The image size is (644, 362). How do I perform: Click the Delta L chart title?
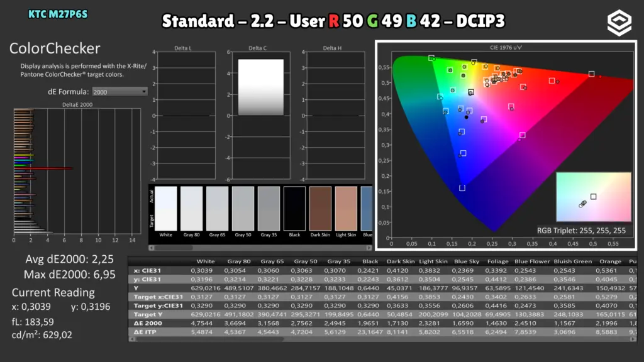(x=183, y=48)
